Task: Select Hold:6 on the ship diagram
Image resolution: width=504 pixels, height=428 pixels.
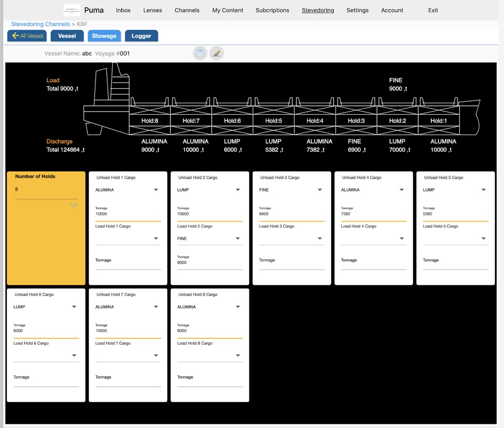Action: tap(232, 121)
